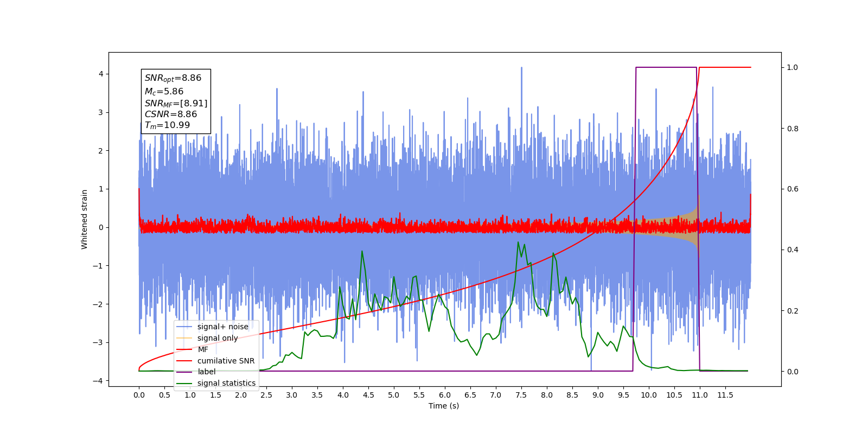
Task: Click the 0.4 tick on the right axis
Action: (x=793, y=250)
